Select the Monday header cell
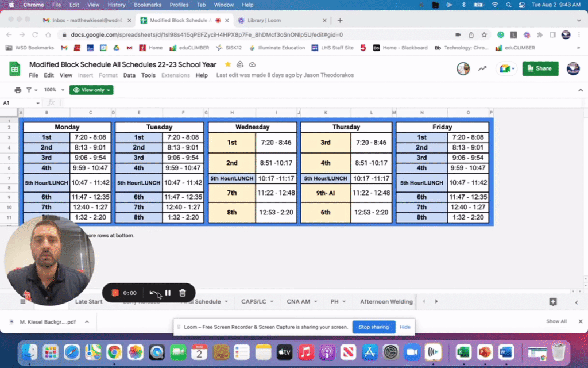 (67, 127)
